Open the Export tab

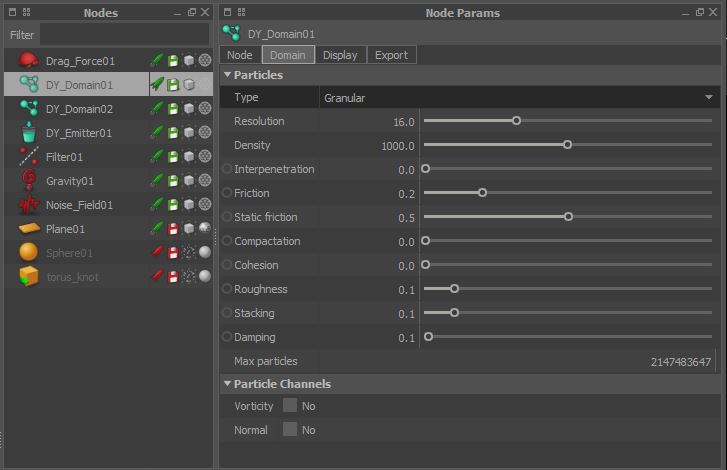coord(391,55)
